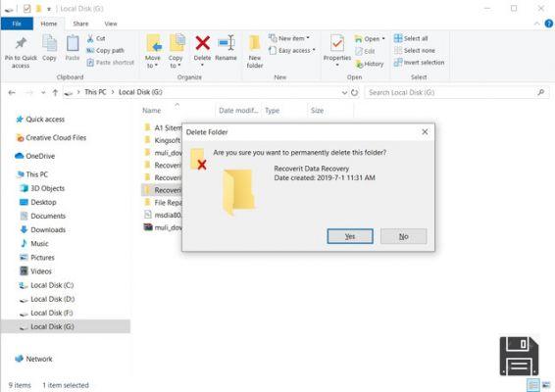The image size is (555, 392).
Task: Open the New item dropdown
Action: 289,38
